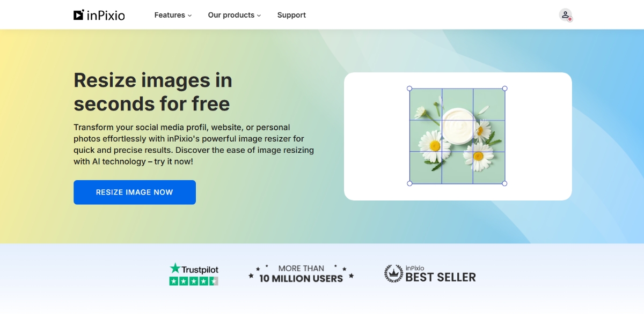Viewport: 644px width, 327px height.
Task: Click the bottom-right crop handle on preview
Action: pos(504,183)
